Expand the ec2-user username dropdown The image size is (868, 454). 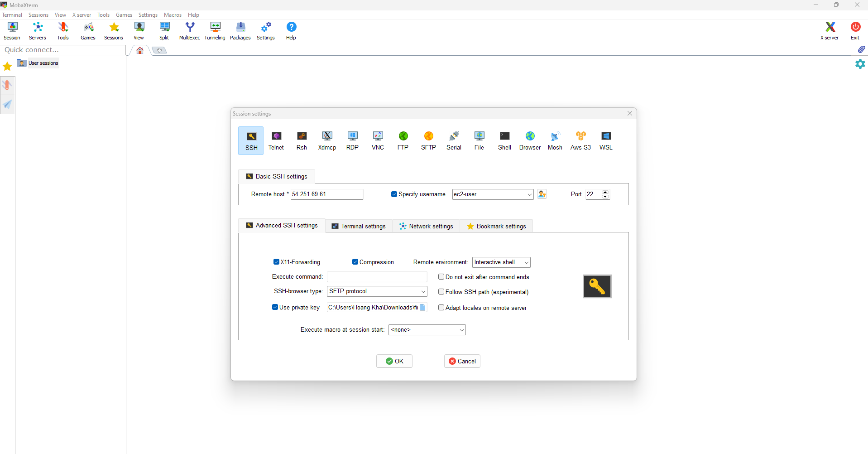(529, 194)
